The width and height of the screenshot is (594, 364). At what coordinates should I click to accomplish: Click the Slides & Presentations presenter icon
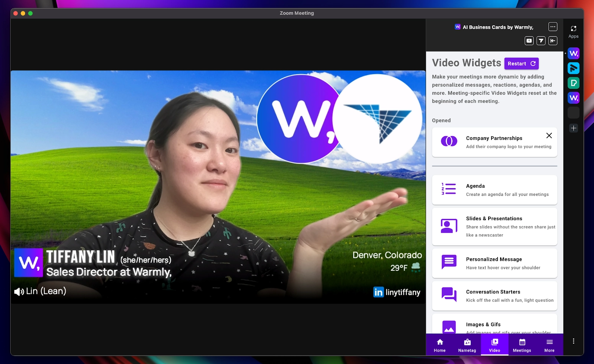449,226
